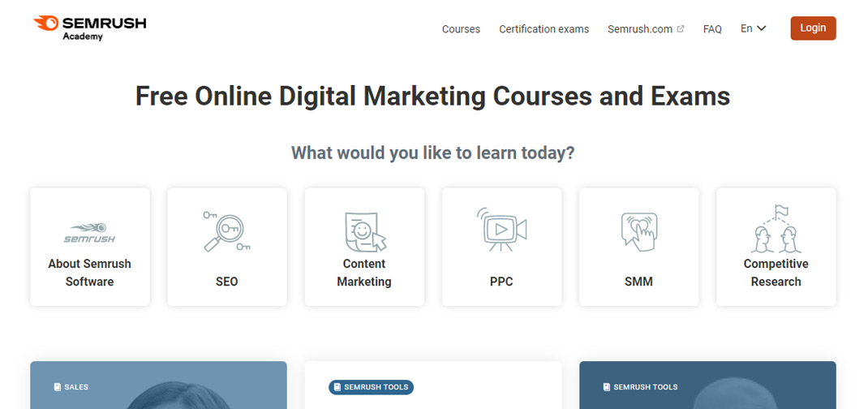Click SEMRUSH TOOLS tag on dark card

tap(640, 387)
